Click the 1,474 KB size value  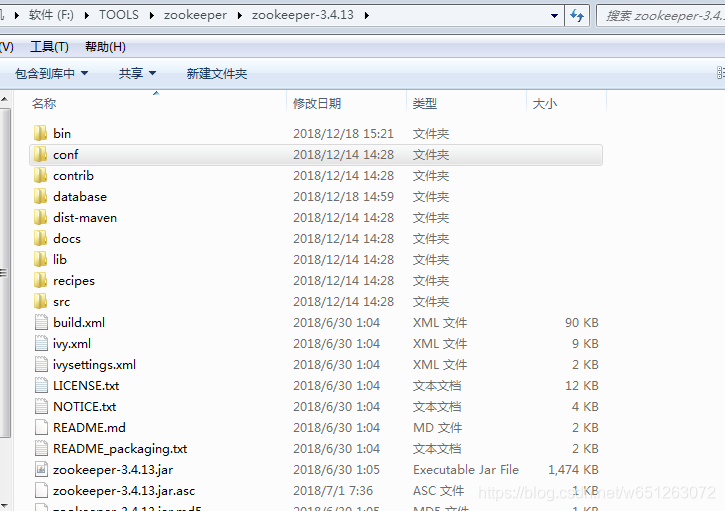click(573, 469)
